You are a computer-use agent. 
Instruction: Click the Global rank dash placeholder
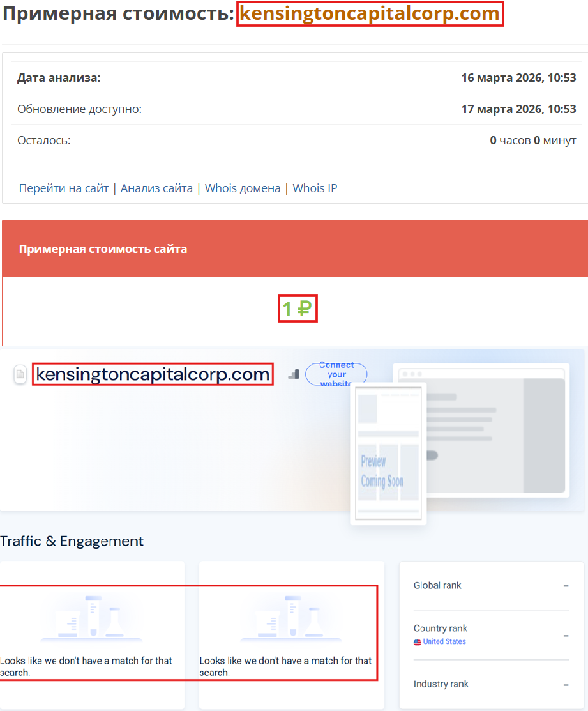[566, 585]
